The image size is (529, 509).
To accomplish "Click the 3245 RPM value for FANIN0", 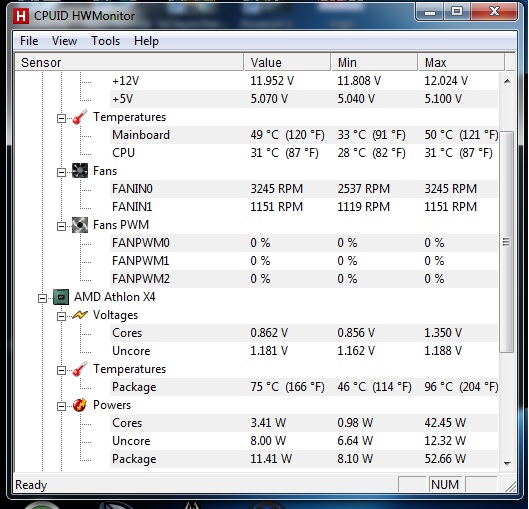I will click(277, 189).
